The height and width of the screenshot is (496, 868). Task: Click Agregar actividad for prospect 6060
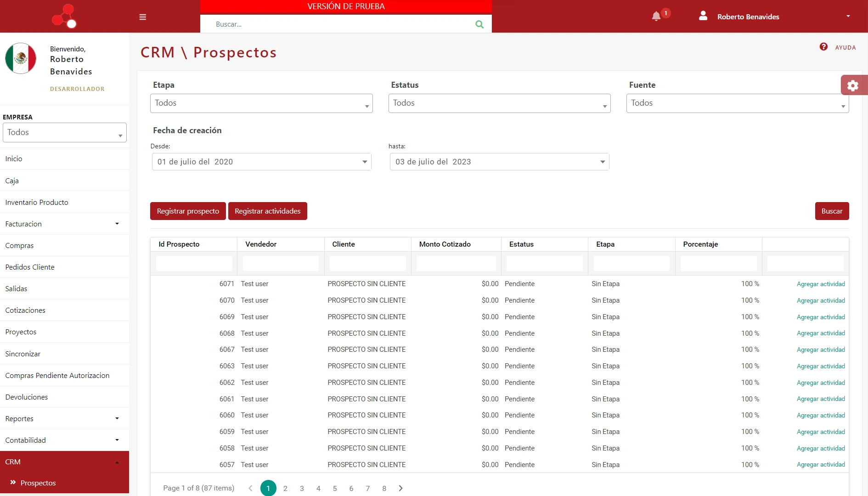821,415
